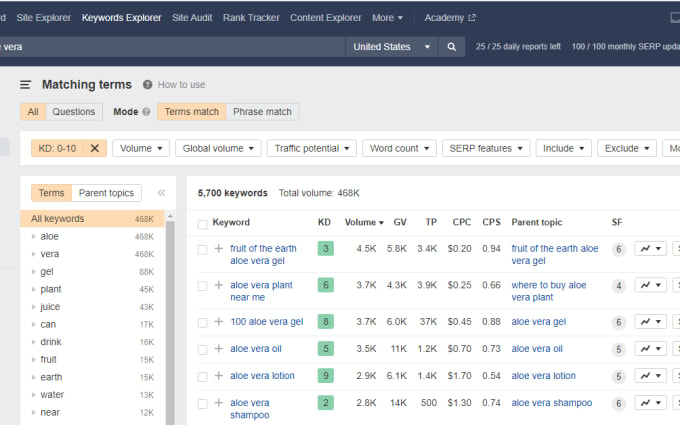Open the United States country dropdown
This screenshot has width=680, height=425.
click(x=391, y=47)
